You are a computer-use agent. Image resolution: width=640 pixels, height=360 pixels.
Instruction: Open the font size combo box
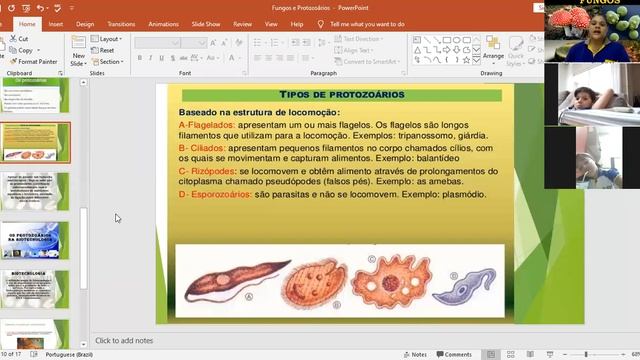194,42
